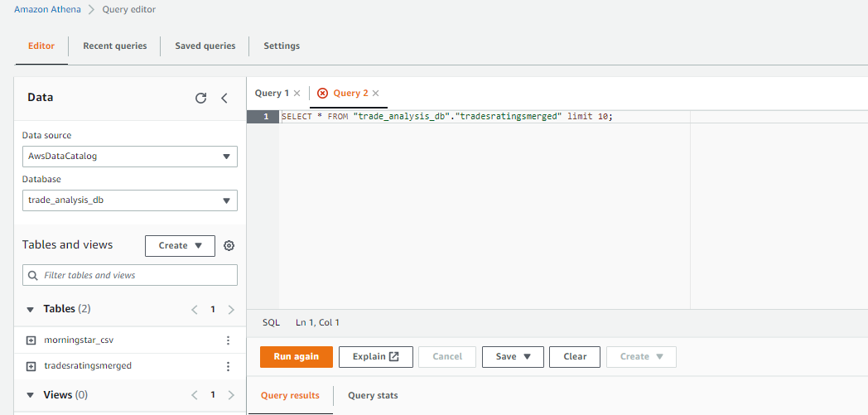Collapse the Tables section
The height and width of the screenshot is (415, 868).
pyautogui.click(x=31, y=309)
